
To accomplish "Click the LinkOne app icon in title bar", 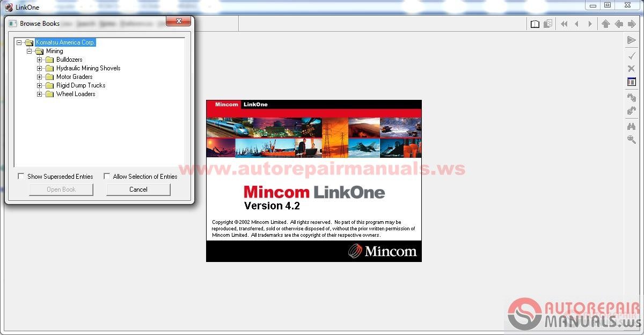I will click(x=9, y=7).
